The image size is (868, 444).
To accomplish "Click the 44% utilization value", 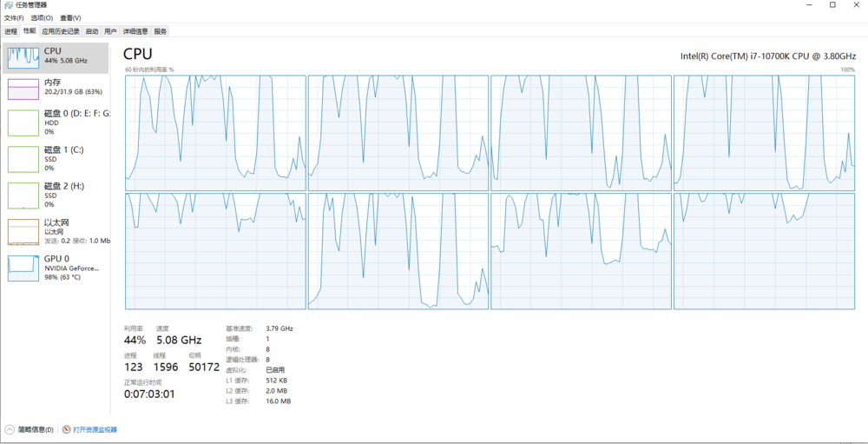I will click(x=135, y=340).
